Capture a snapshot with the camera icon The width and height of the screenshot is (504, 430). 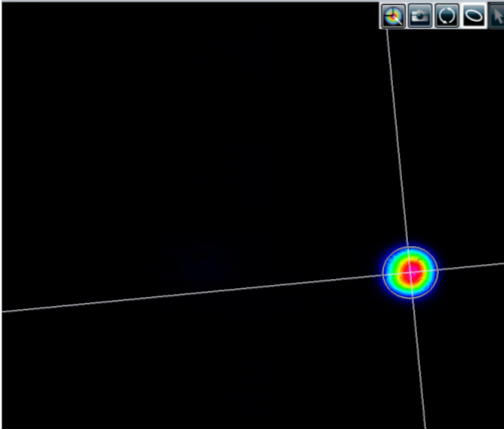pos(420,16)
